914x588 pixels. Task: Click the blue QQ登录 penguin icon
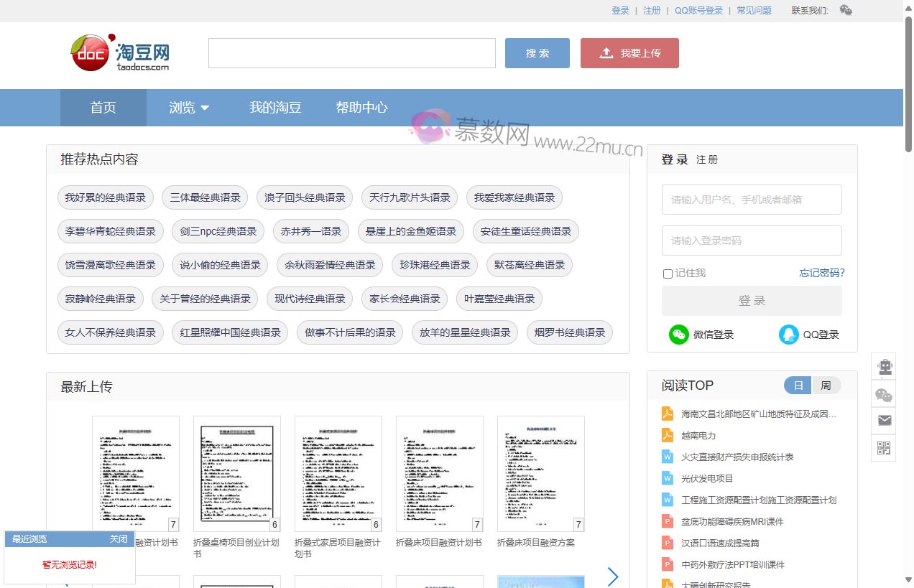(788, 335)
